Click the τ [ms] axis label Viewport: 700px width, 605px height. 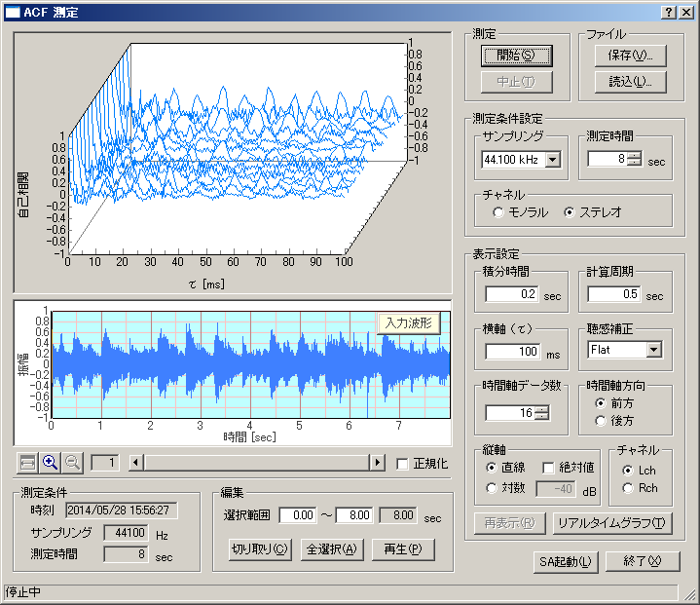pyautogui.click(x=206, y=284)
